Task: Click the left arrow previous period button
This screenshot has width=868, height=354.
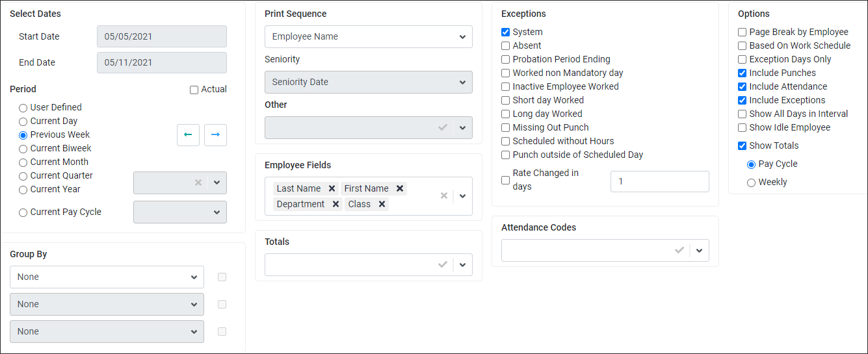Action: (188, 134)
